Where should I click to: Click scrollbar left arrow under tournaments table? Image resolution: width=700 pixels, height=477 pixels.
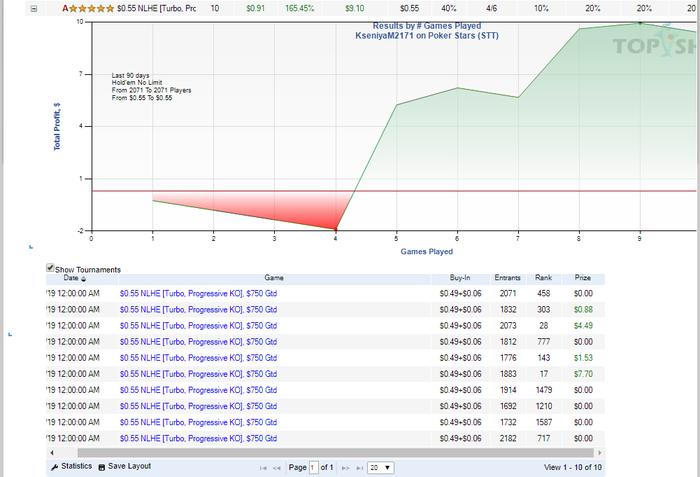click(52, 453)
